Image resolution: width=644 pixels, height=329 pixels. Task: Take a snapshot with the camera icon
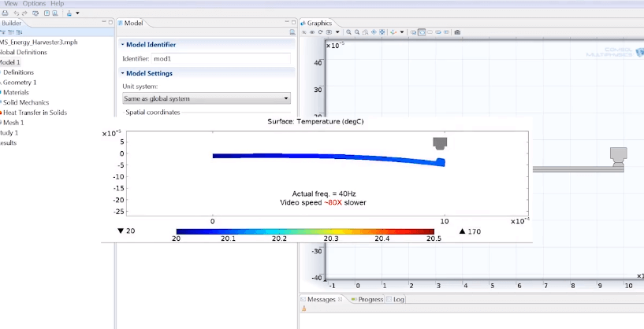tap(457, 32)
